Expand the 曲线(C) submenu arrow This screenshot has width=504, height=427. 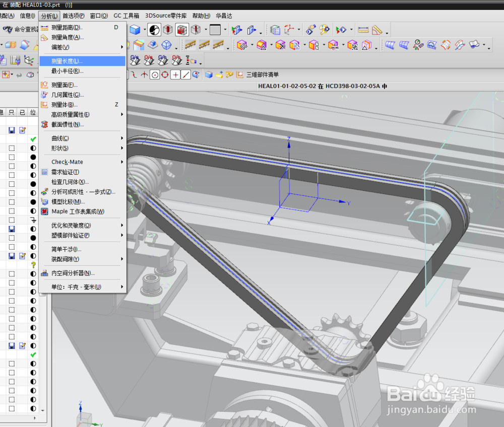pos(122,138)
